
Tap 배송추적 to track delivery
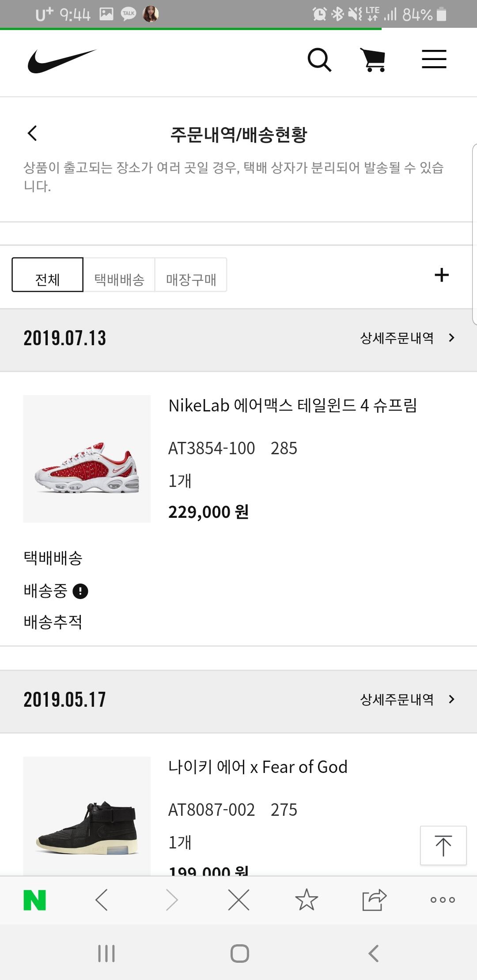tap(53, 622)
